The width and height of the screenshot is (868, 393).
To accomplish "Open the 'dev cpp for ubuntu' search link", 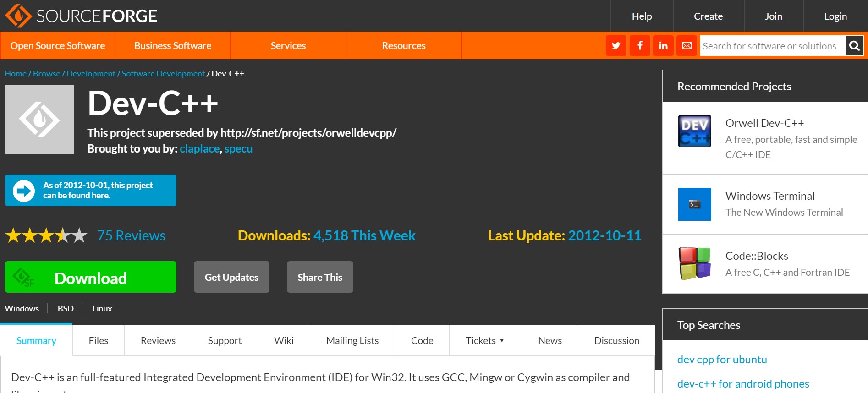I will coord(722,360).
